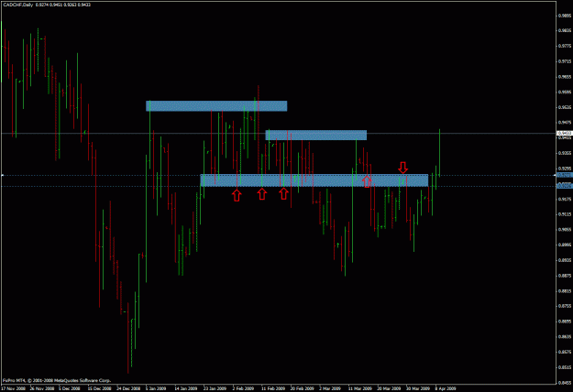573x392 pixels.
Task: Click the 0.8815 price axis label
Action: [x=565, y=291]
